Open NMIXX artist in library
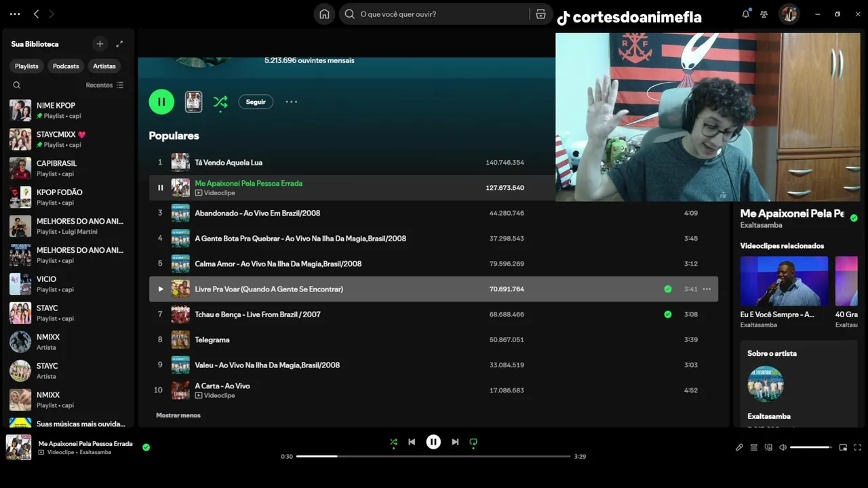The image size is (868, 488). pyautogui.click(x=68, y=342)
